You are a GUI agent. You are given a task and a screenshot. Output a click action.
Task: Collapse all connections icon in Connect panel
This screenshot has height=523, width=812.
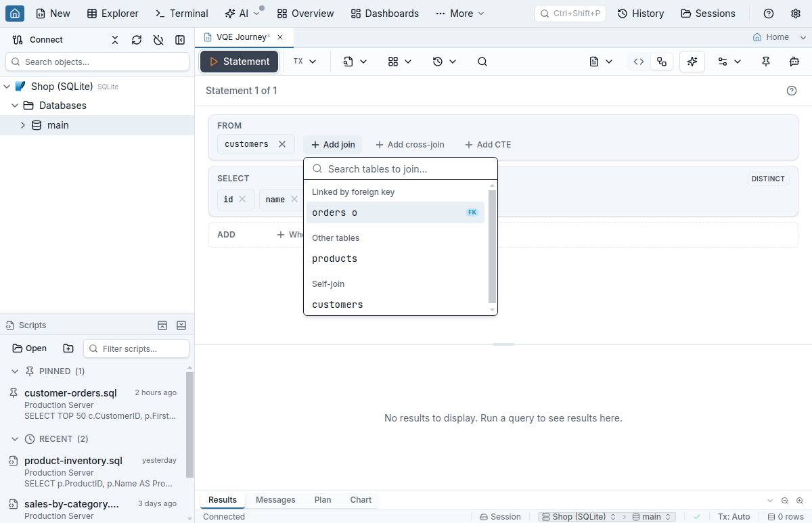click(x=115, y=40)
